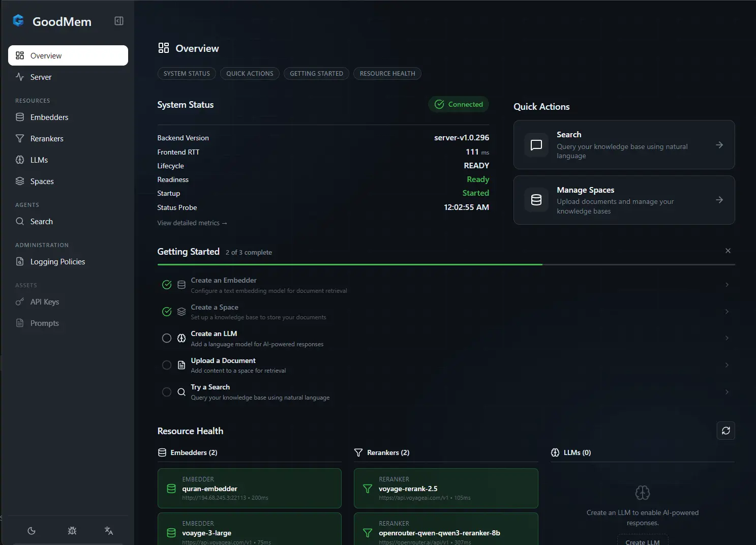Click the Create LLM button
This screenshot has height=545, width=756.
click(643, 541)
